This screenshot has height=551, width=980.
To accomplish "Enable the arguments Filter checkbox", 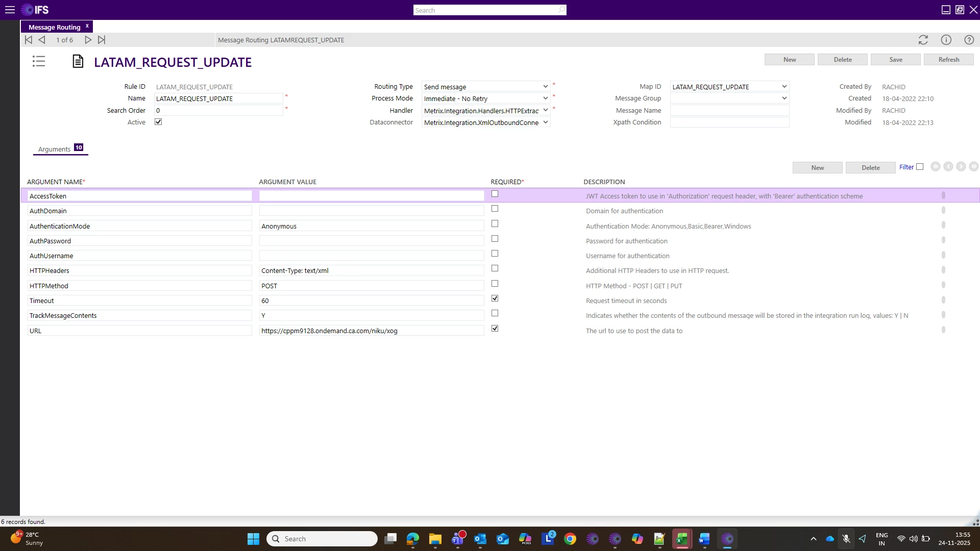I will point(920,167).
